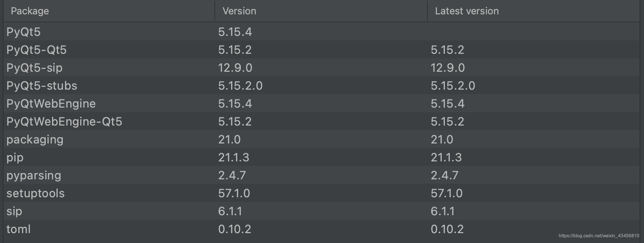This screenshot has height=243, width=644.
Task: Click version 5.15.4 of PyQt5
Action: [x=235, y=32]
